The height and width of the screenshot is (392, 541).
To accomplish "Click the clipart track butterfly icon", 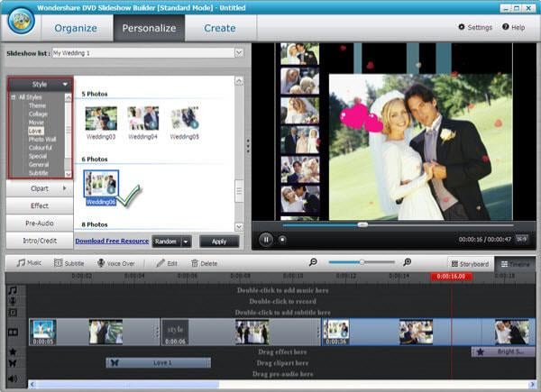I will [13, 363].
